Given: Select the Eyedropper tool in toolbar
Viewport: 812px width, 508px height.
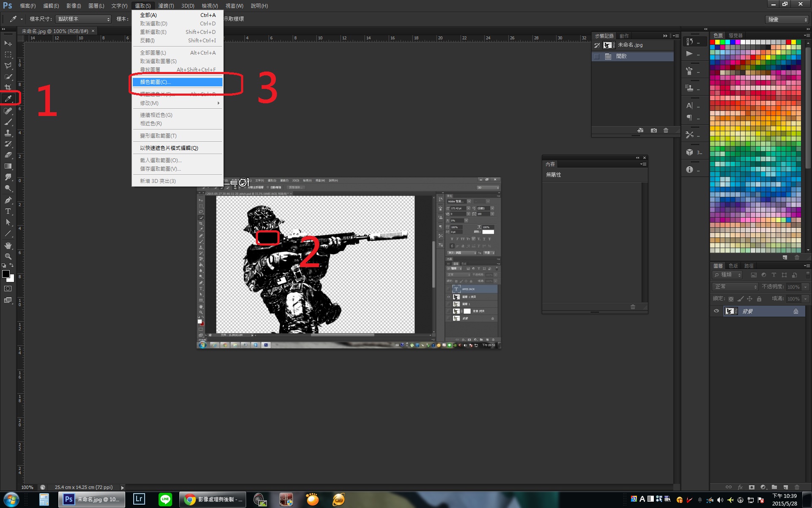Looking at the screenshot, I should [8, 99].
